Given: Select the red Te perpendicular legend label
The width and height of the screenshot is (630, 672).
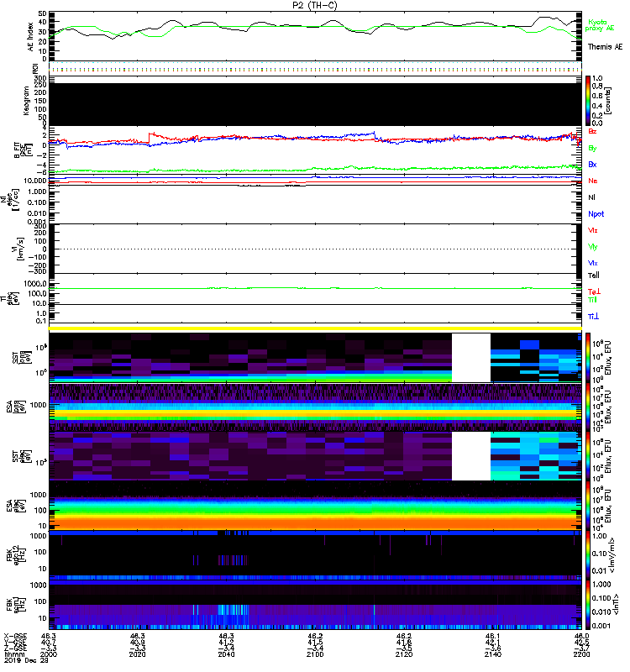Looking at the screenshot, I should coord(594,291).
